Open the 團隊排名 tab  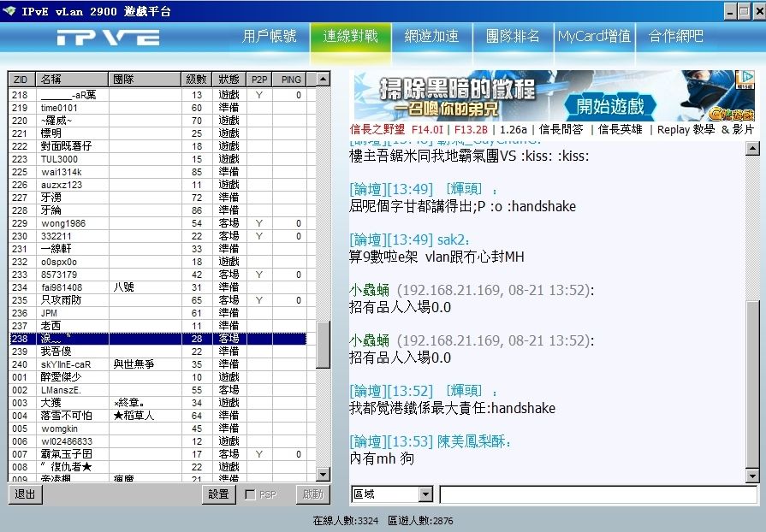click(x=513, y=37)
